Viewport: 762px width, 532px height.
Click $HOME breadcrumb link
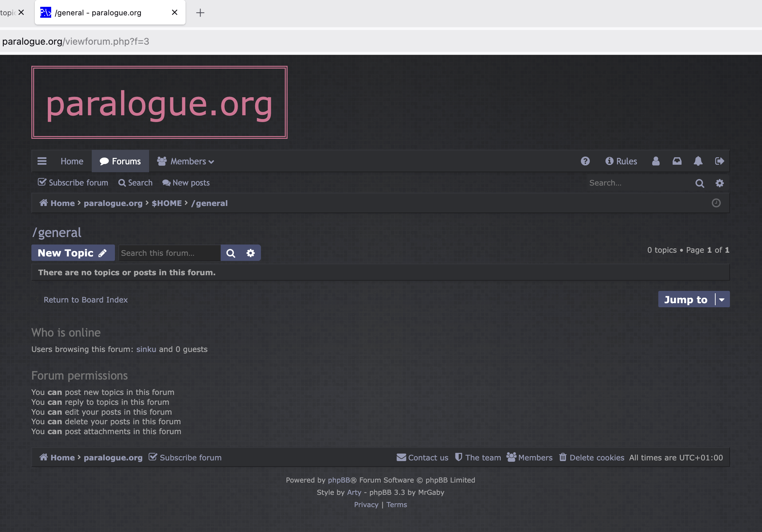tap(167, 203)
